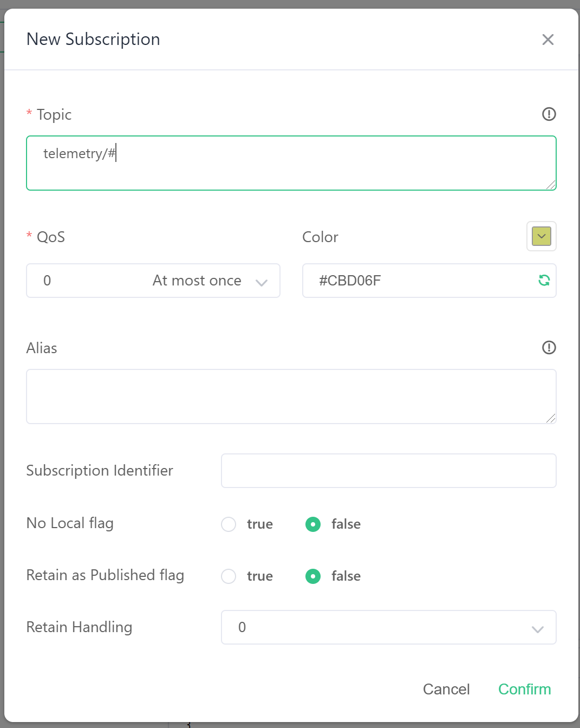Set Retain as Published flag to true
This screenshot has height=728, width=580.
[229, 576]
